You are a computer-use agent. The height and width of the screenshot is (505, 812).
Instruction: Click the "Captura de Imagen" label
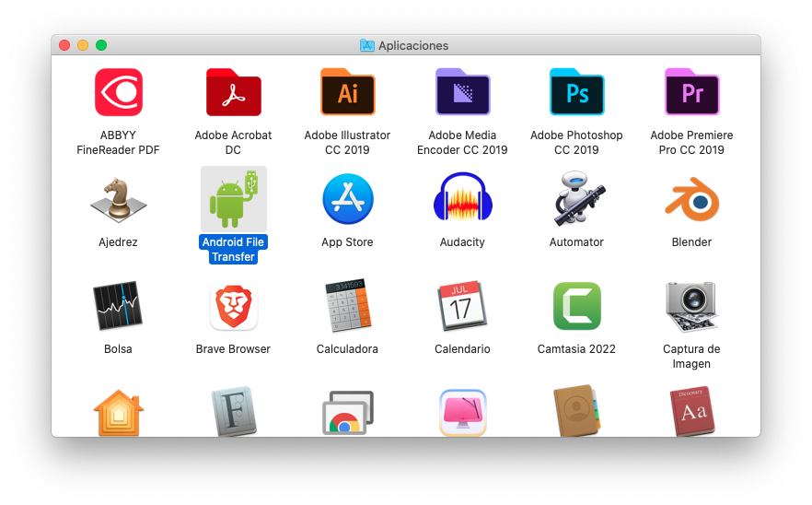click(692, 357)
